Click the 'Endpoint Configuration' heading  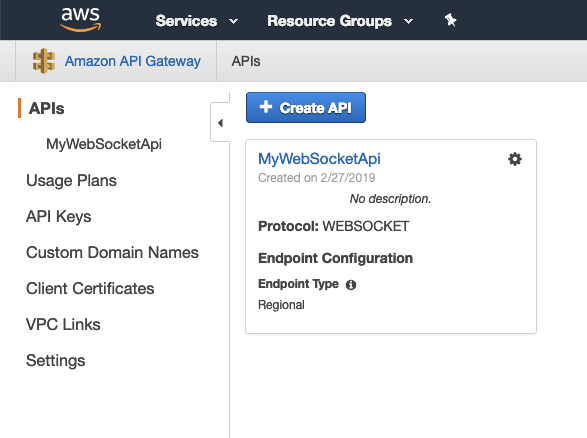[335, 258]
